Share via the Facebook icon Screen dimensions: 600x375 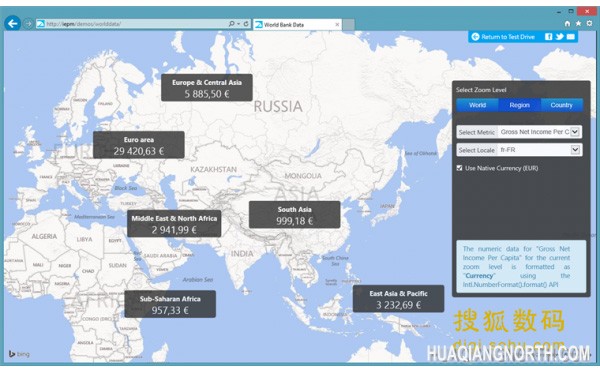tap(548, 37)
